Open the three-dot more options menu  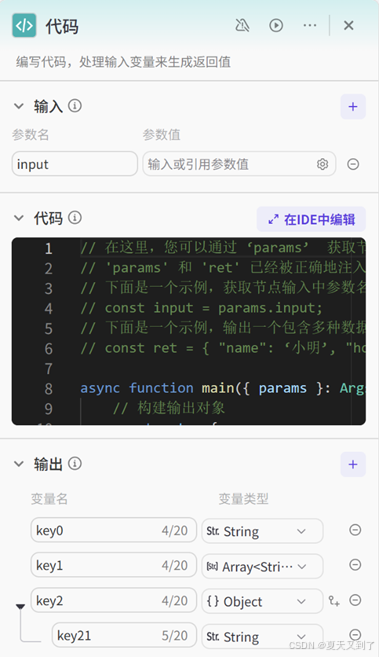(310, 26)
